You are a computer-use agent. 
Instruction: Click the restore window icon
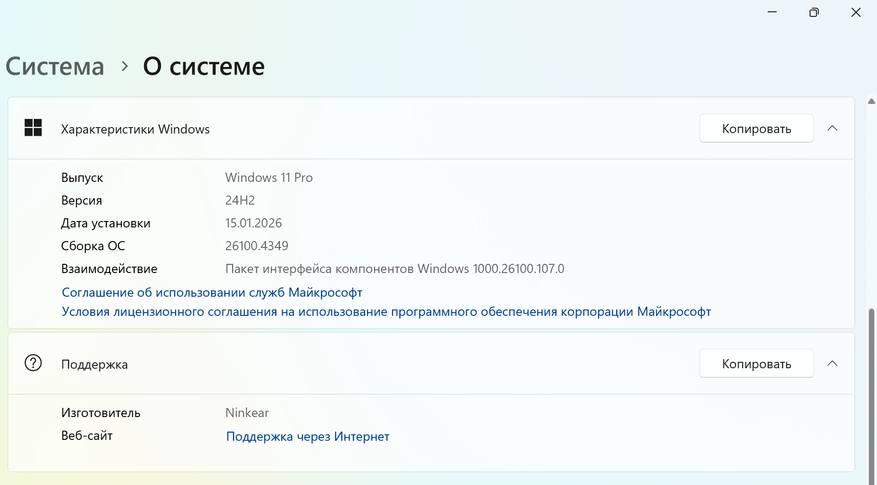(x=814, y=12)
